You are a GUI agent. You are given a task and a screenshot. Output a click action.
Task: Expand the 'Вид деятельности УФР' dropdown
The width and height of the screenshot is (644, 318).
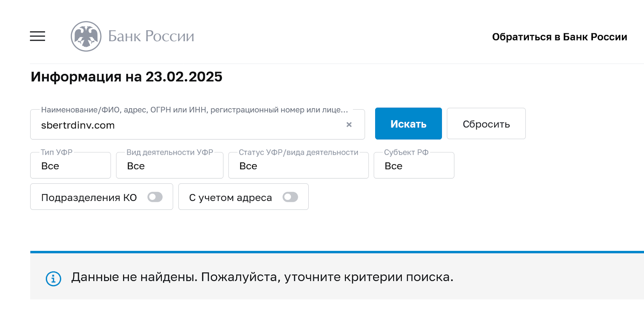point(169,166)
